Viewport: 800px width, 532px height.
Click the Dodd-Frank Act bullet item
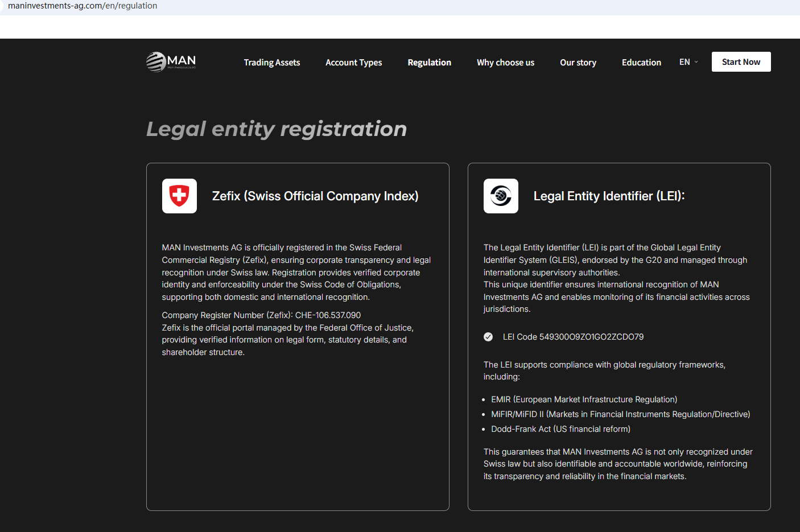click(560, 429)
